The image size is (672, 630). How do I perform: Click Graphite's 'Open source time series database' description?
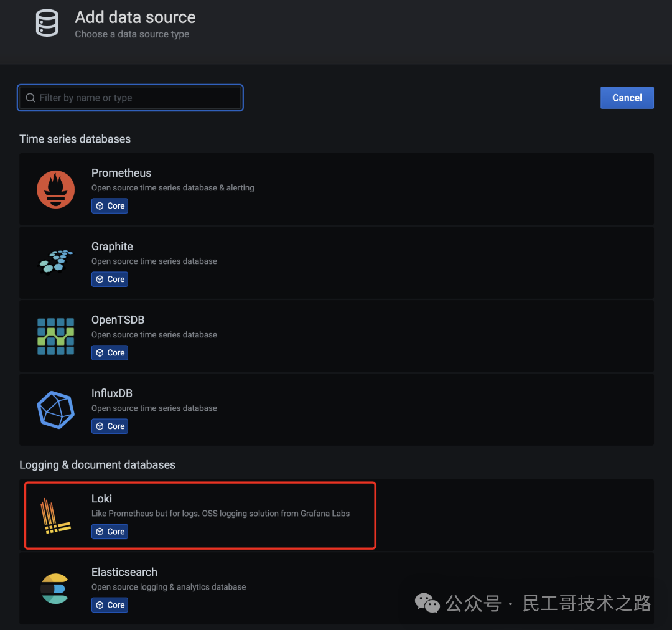pos(154,261)
